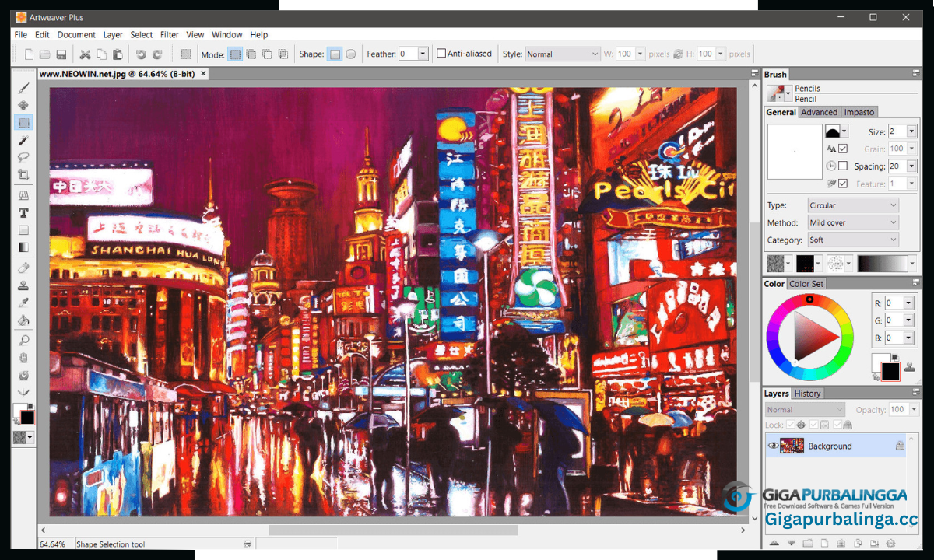Select the Perspective Grid tool
The height and width of the screenshot is (560, 934).
click(x=24, y=195)
